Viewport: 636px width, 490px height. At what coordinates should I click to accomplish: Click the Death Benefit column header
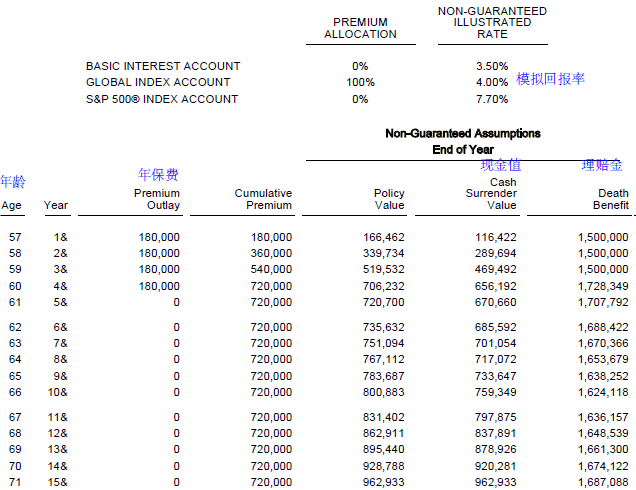click(611, 199)
